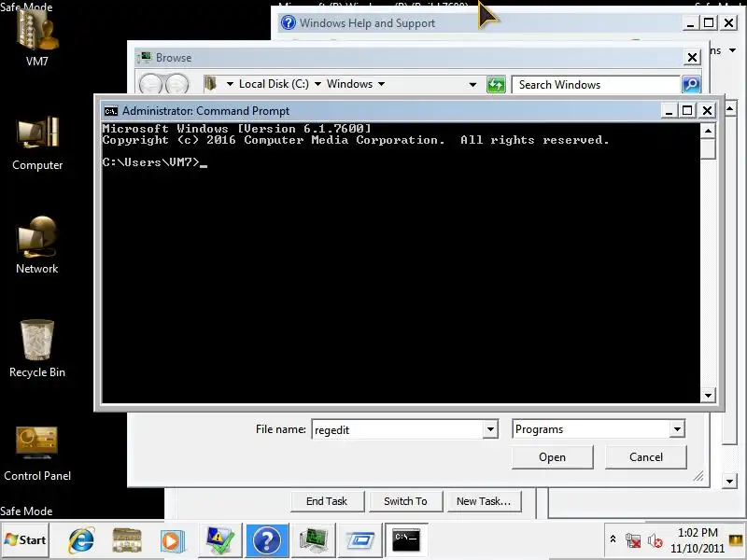Click the Start button on the taskbar
This screenshot has width=747, height=560.
[x=25, y=540]
